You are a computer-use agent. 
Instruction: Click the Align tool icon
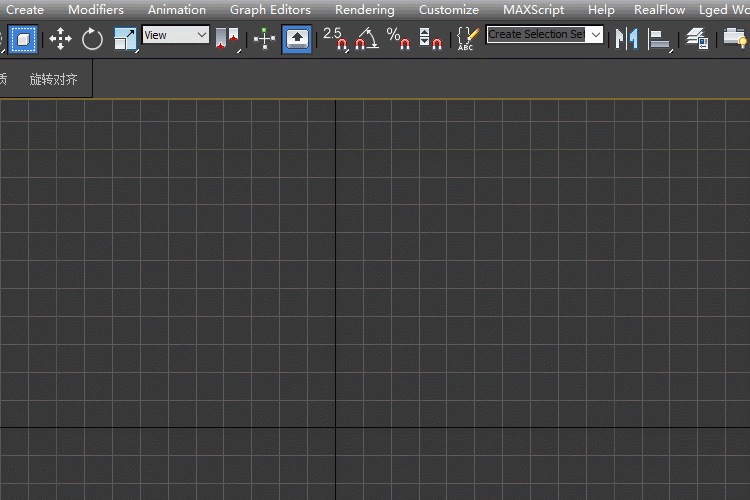click(659, 39)
